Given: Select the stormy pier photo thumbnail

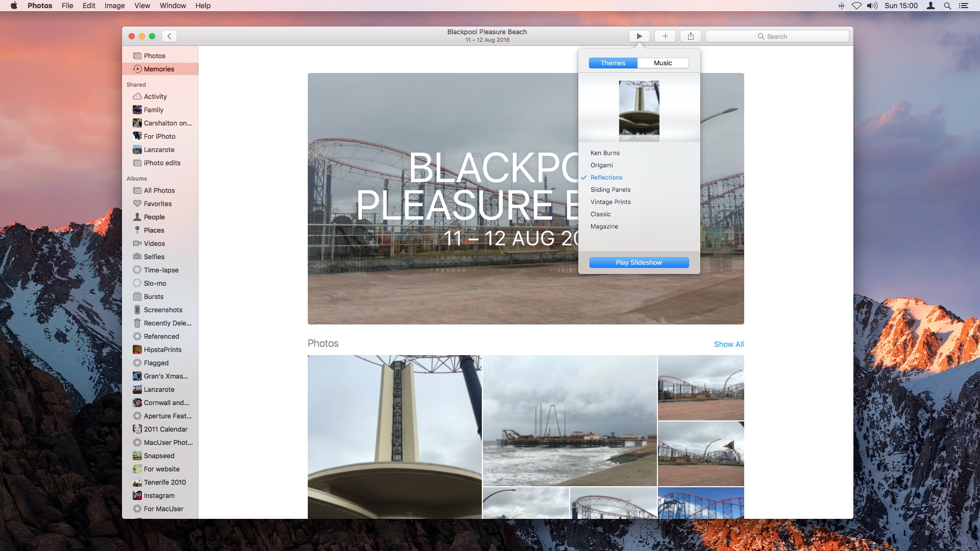Looking at the screenshot, I should (570, 420).
